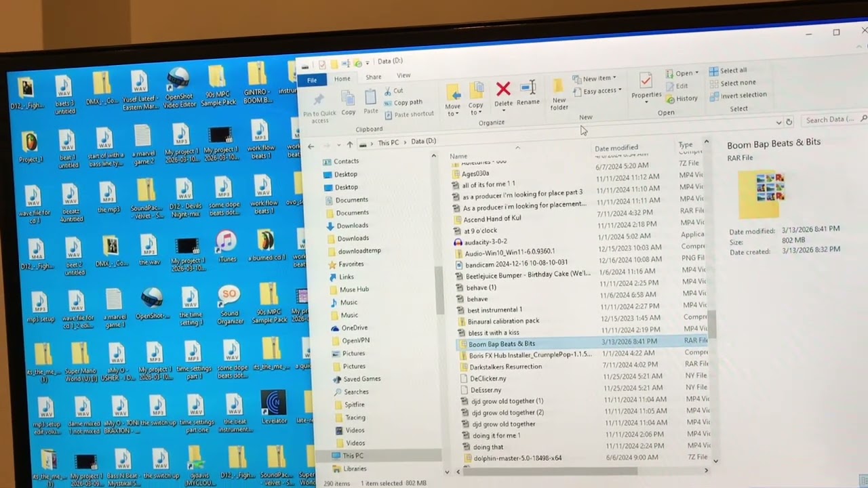The height and width of the screenshot is (488, 868).
Task: Click History in the Open group
Action: pos(682,98)
